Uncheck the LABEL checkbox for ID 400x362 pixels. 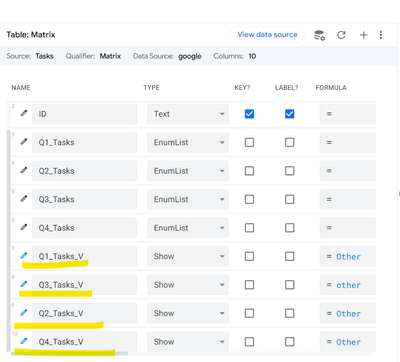pos(290,114)
